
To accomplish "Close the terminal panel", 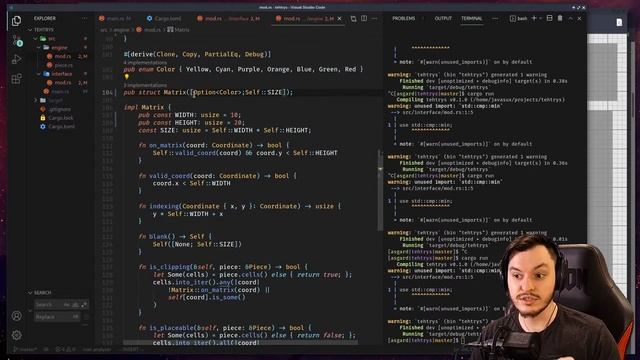I will pos(579,18).
